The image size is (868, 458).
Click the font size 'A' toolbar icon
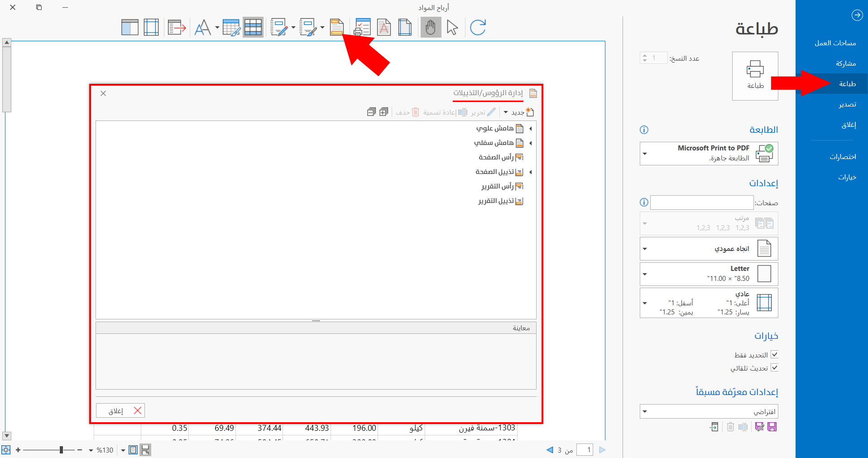click(x=203, y=27)
